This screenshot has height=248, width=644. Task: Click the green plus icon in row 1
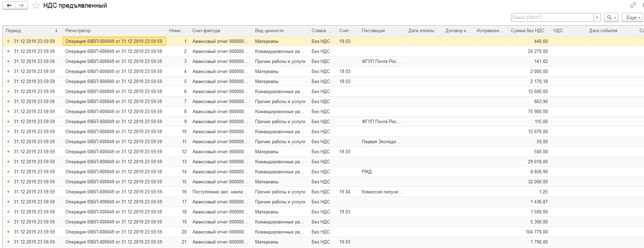(x=8, y=41)
